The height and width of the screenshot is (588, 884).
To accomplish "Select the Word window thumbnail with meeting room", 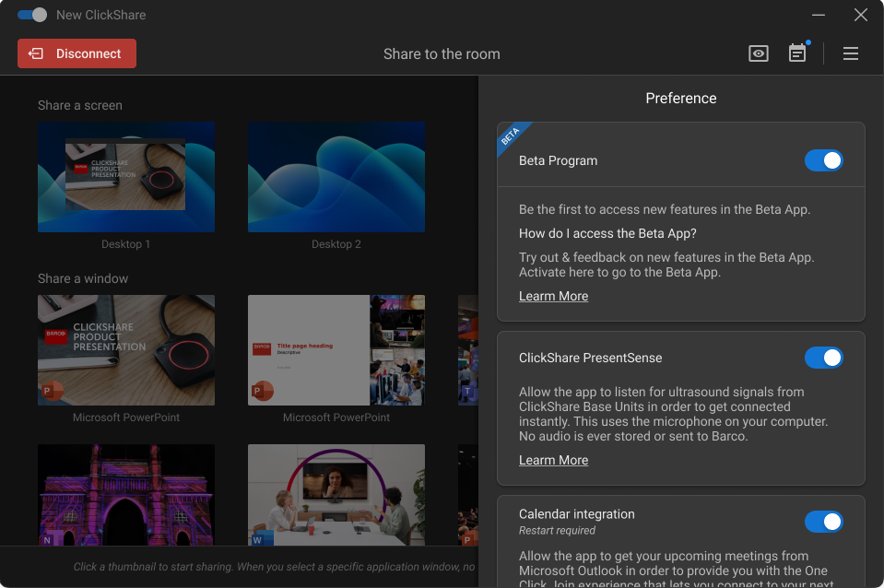I will 336,495.
